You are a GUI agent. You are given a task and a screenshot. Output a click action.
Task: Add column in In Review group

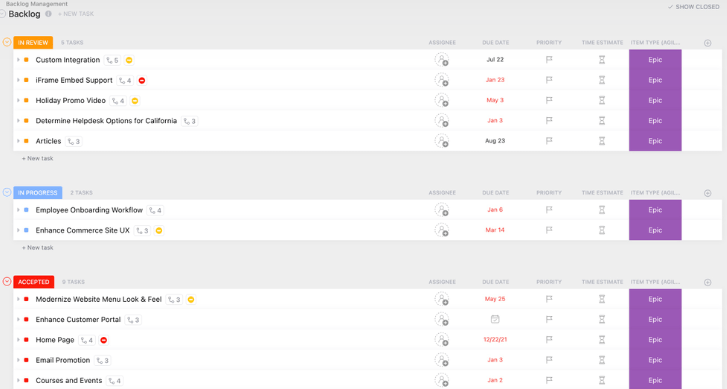[708, 43]
